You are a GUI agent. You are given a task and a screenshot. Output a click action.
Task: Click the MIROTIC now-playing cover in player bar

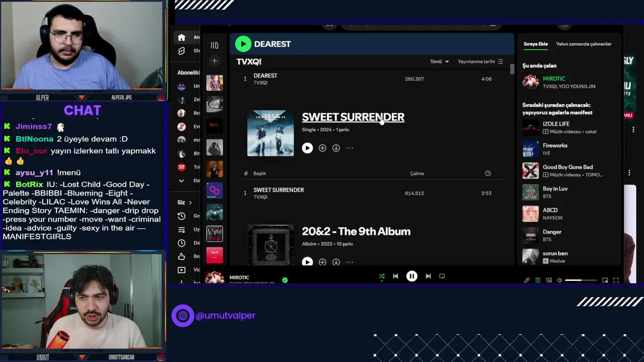215,278
